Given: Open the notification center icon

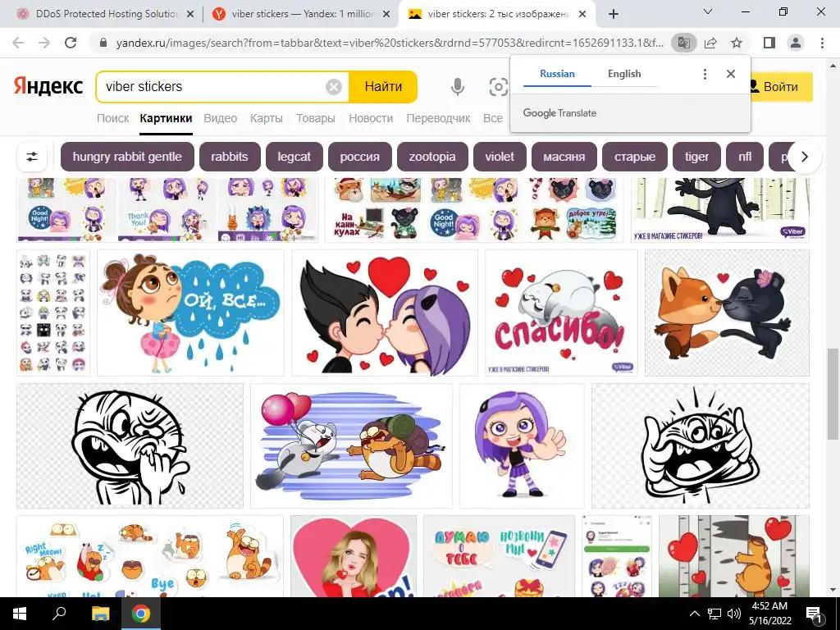Looking at the screenshot, I should 813,614.
